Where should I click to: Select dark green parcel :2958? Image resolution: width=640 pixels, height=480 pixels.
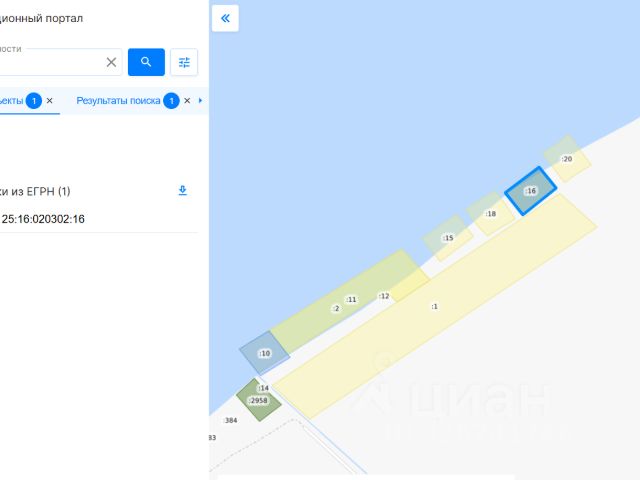coord(258,400)
